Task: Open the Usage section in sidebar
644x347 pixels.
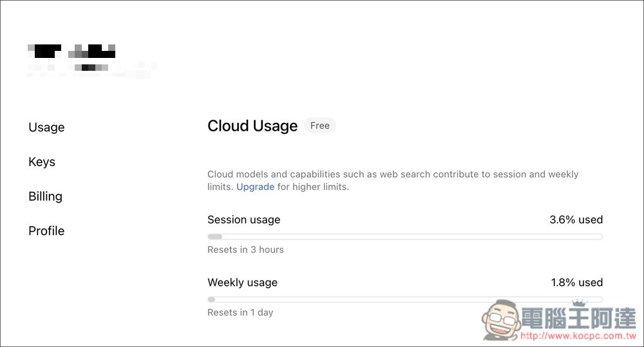Action: coord(46,127)
